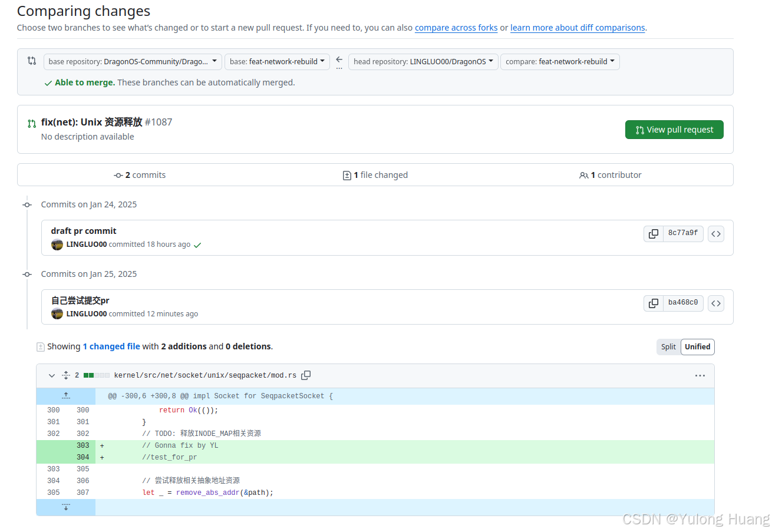
Task: Click the View pull request button
Action: tap(674, 130)
